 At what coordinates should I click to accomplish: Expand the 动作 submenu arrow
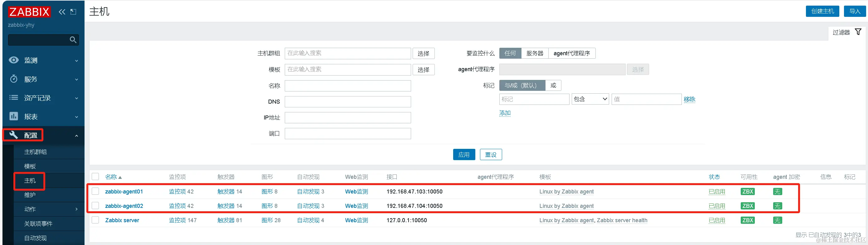point(76,209)
